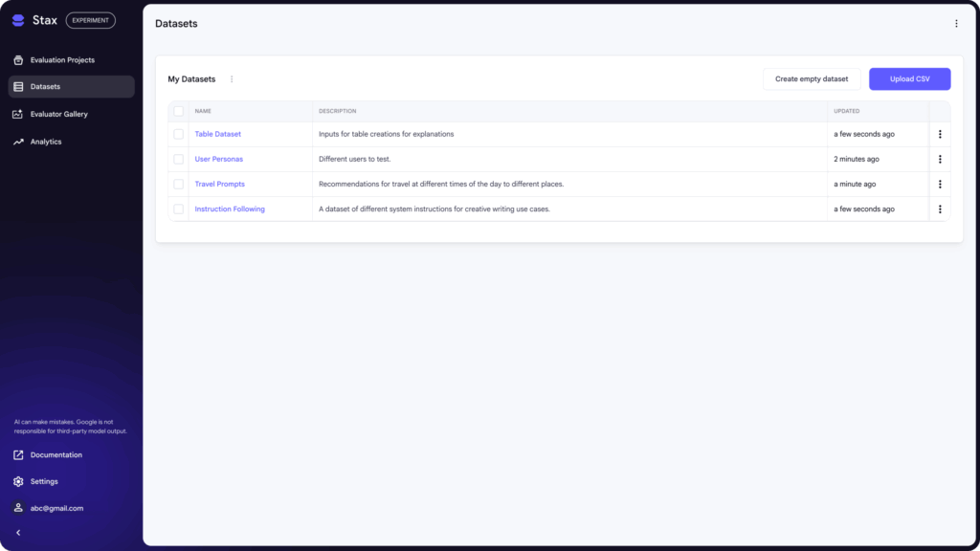The width and height of the screenshot is (980, 551).
Task: Click the Upload CSV button
Action: 909,79
